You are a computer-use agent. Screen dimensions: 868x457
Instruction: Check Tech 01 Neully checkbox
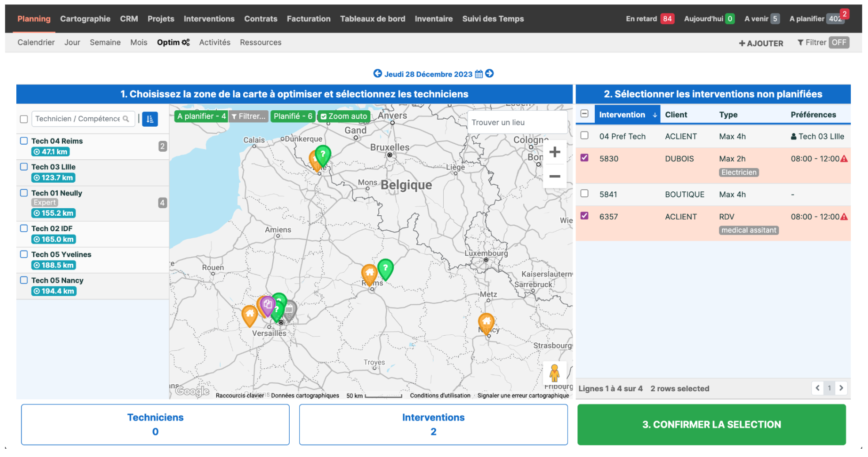(24, 193)
